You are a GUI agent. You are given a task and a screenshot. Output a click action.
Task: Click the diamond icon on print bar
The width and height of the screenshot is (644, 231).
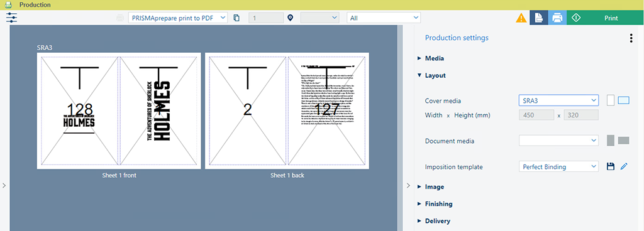tap(576, 18)
